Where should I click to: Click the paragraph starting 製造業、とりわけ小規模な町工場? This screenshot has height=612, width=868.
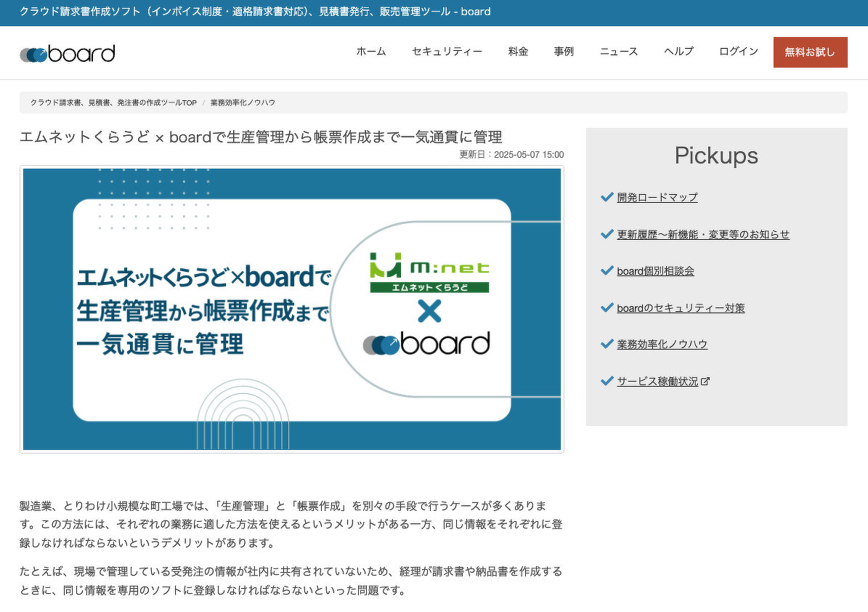click(291, 524)
